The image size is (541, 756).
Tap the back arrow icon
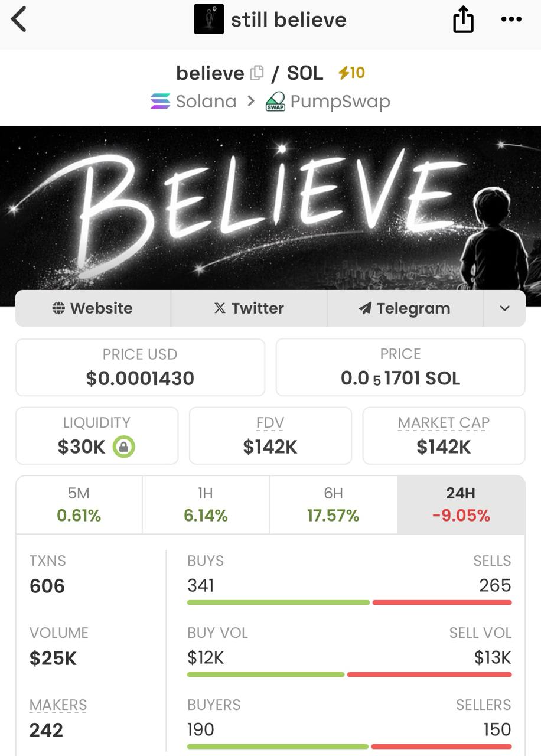tap(19, 19)
